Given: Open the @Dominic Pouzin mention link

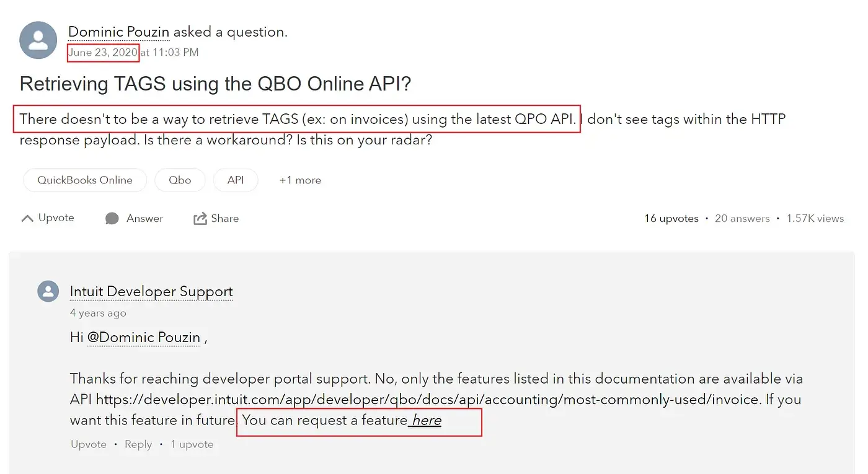Looking at the screenshot, I should pyautogui.click(x=144, y=338).
